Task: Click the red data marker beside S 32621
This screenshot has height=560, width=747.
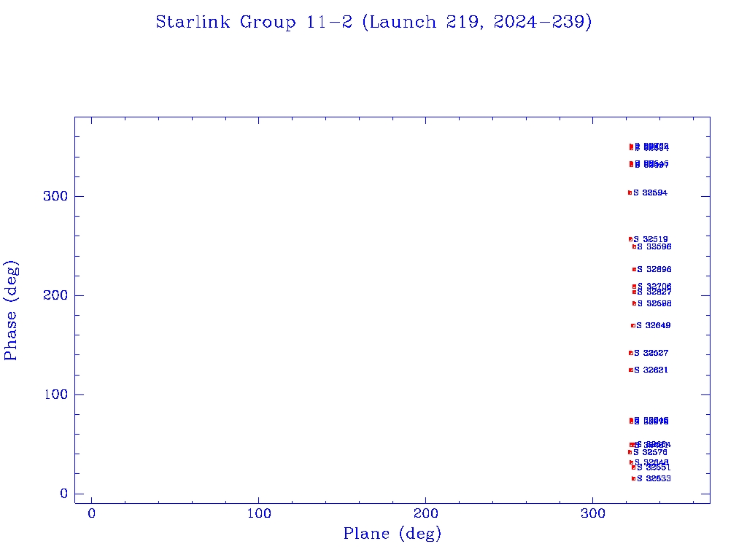Action: [631, 370]
